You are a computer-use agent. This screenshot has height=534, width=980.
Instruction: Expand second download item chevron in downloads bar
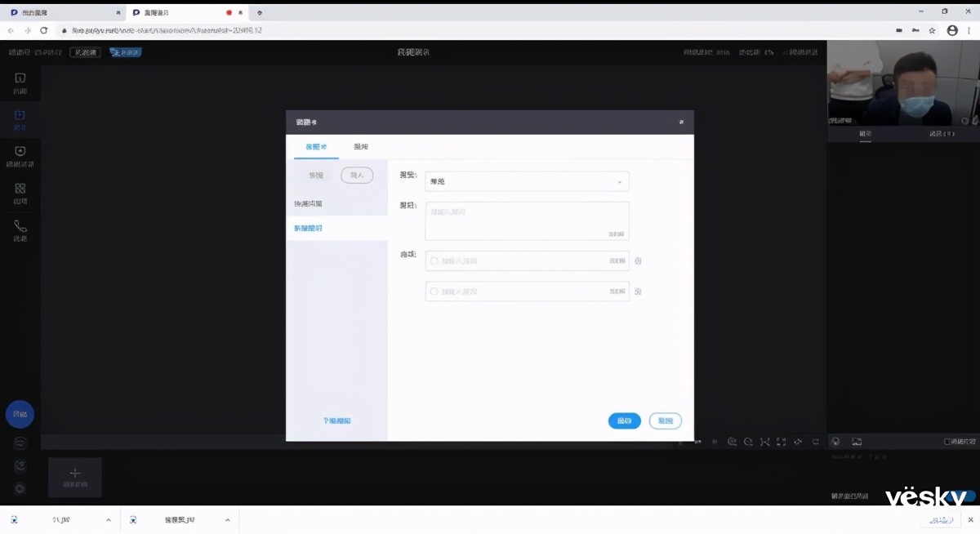227,520
